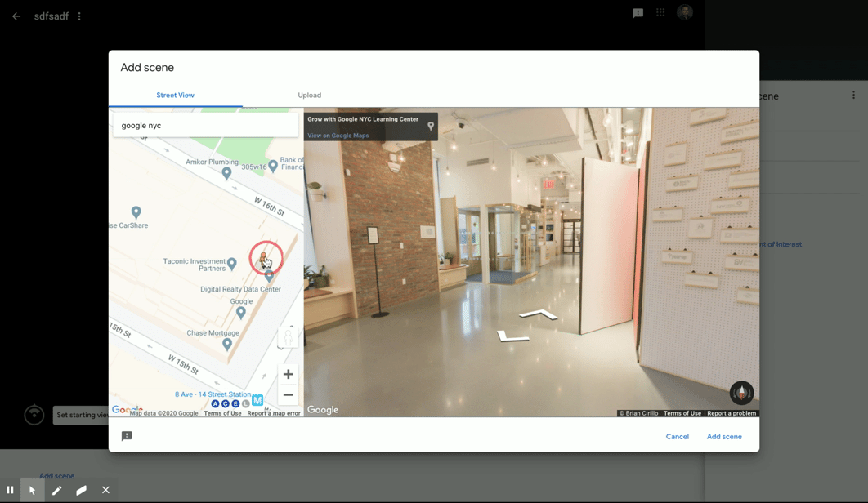
Task: Click the Grow with Google NYC Learning Center title
Action: click(x=363, y=119)
